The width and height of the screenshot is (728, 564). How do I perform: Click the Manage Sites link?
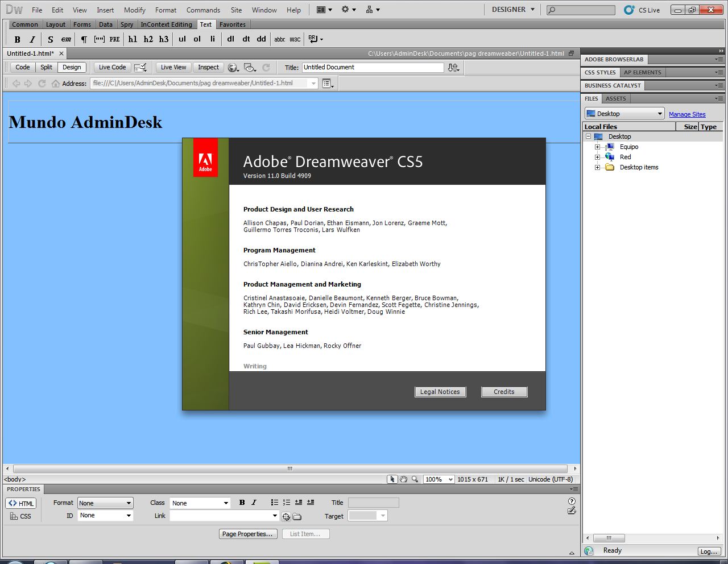pyautogui.click(x=687, y=114)
